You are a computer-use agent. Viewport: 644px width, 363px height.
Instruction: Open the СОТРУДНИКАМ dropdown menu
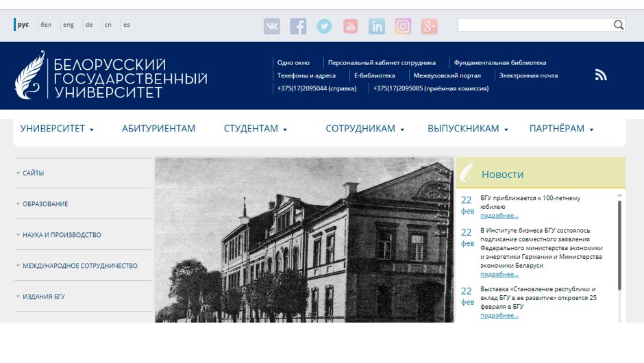[364, 129]
